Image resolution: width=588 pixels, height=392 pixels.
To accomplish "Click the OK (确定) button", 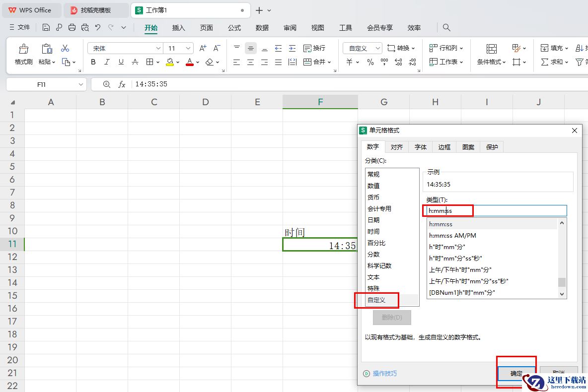I will (x=516, y=373).
